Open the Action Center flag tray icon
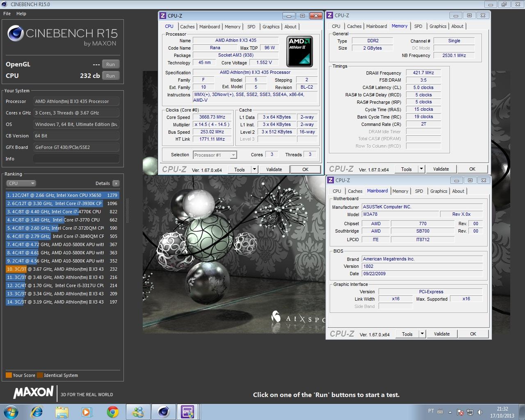 point(460,412)
